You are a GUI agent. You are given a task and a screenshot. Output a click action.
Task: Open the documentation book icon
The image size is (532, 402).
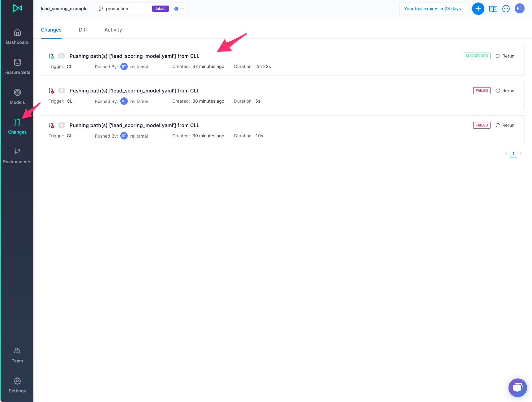(493, 9)
